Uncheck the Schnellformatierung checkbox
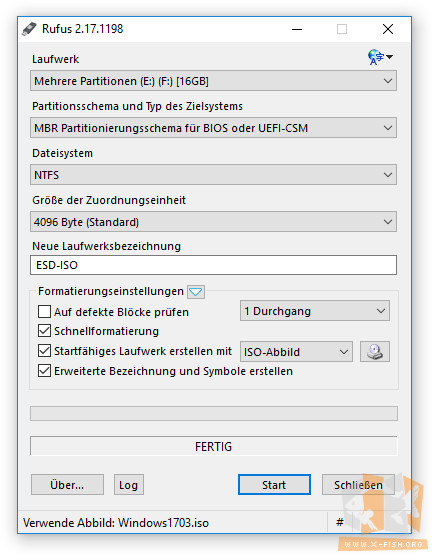This screenshot has height=556, width=433. click(44, 331)
